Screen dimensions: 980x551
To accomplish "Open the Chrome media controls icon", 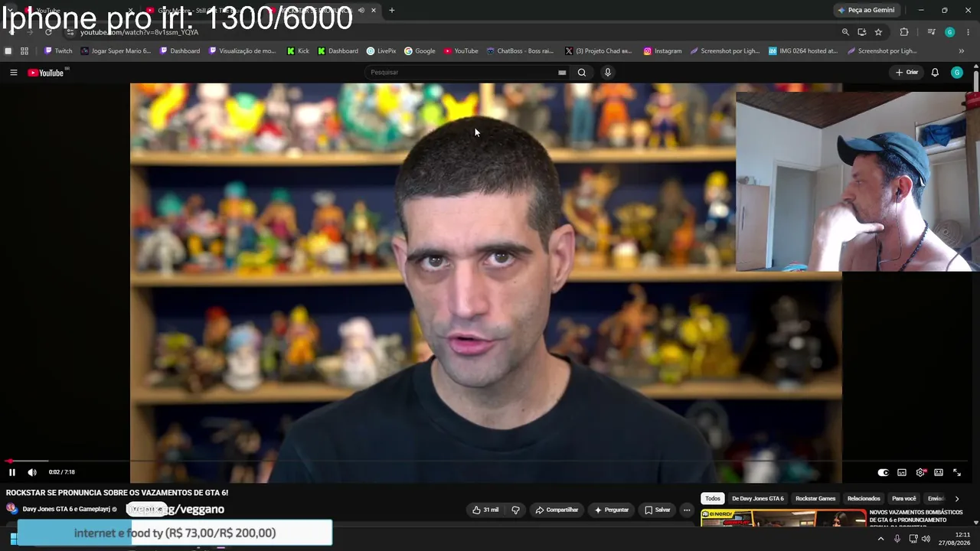I will pos(931,32).
